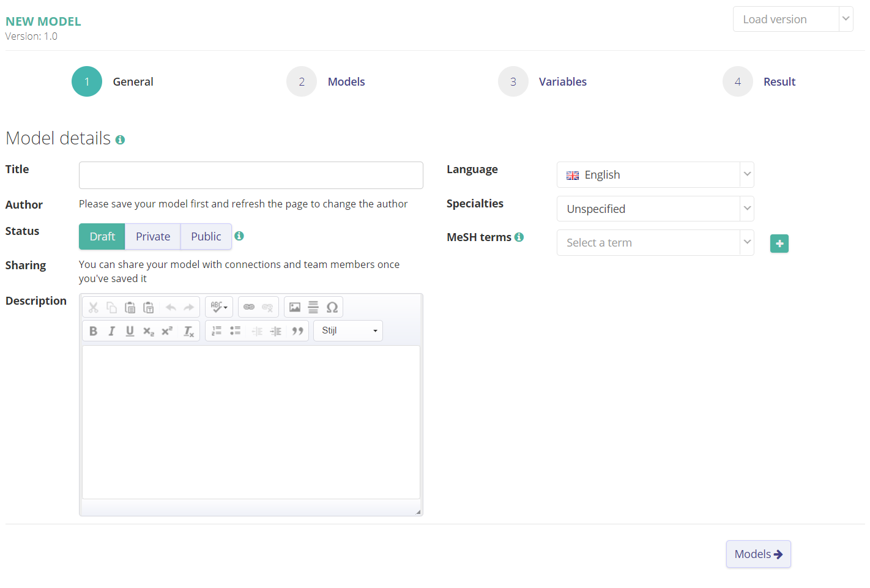Set status to Public
The width and height of the screenshot is (870, 588).
tap(206, 237)
